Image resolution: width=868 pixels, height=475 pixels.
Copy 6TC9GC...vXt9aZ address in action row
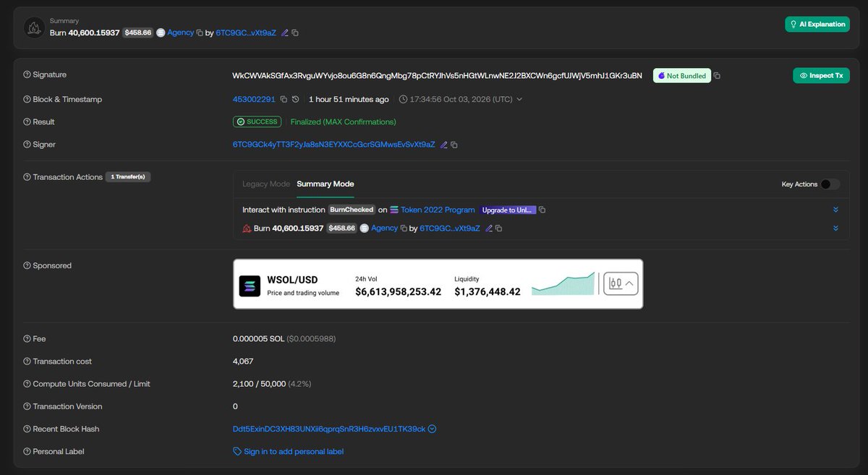(498, 228)
